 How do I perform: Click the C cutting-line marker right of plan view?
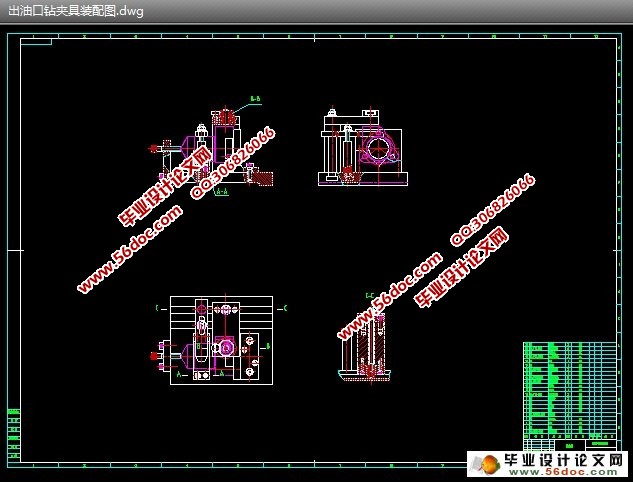tap(286, 308)
